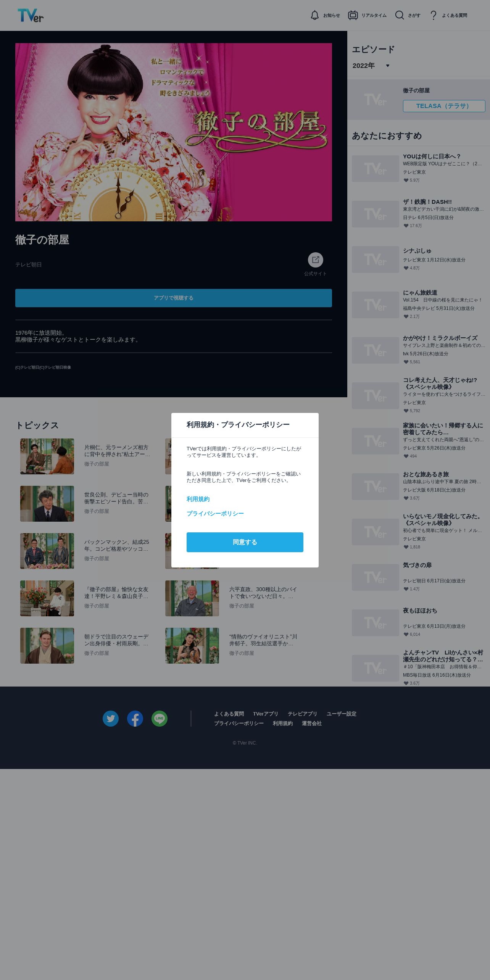Open recommended かがやけ！ミラクルボーイズ title
This screenshot has height=980, width=490.
pyautogui.click(x=440, y=338)
